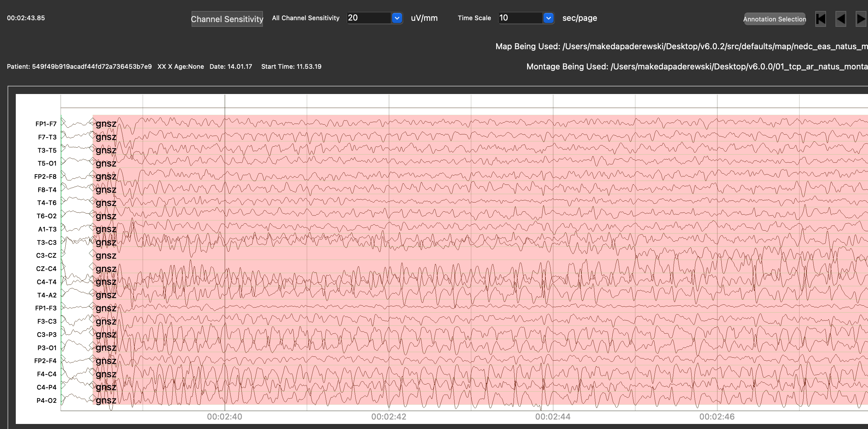Click diamond handle on C3-CZ annotation
Screen dimensions: 868x429
click(x=92, y=254)
